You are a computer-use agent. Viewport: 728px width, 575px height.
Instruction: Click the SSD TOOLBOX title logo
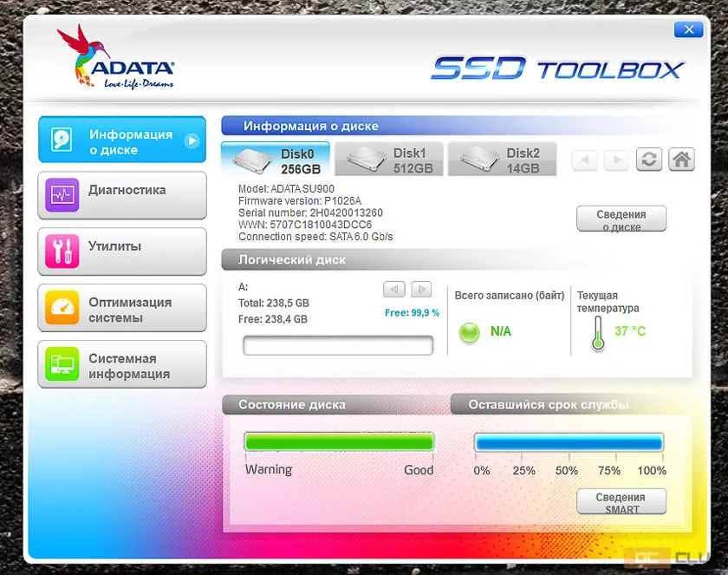point(557,69)
